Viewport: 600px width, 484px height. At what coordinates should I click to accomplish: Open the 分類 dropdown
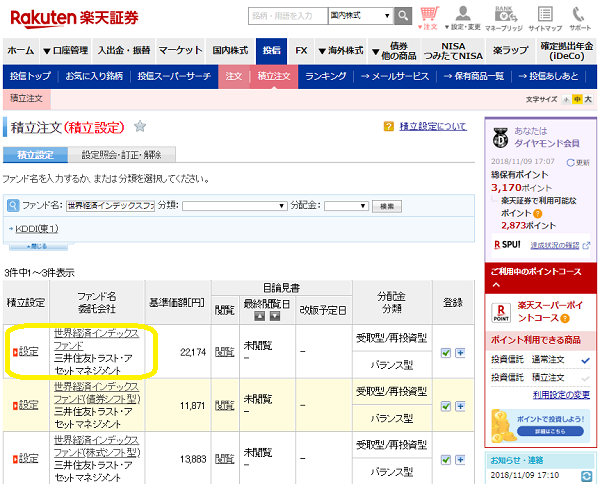[235, 206]
